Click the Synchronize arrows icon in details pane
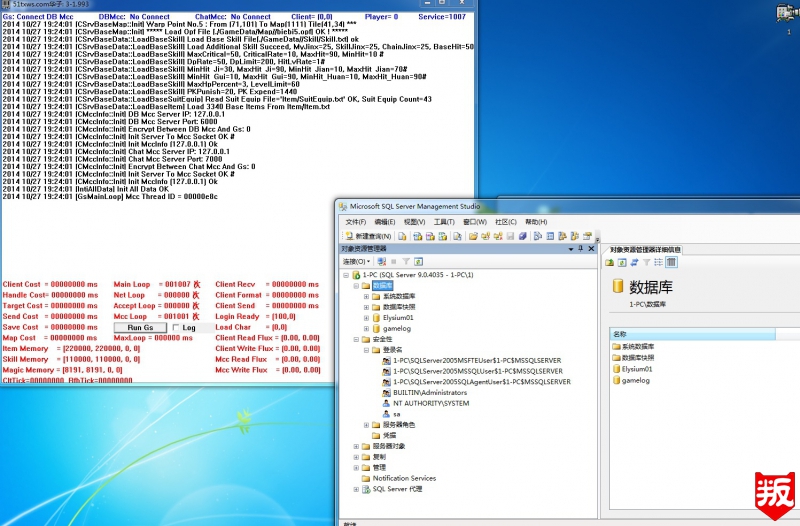The width and height of the screenshot is (800, 526). pyautogui.click(x=634, y=262)
